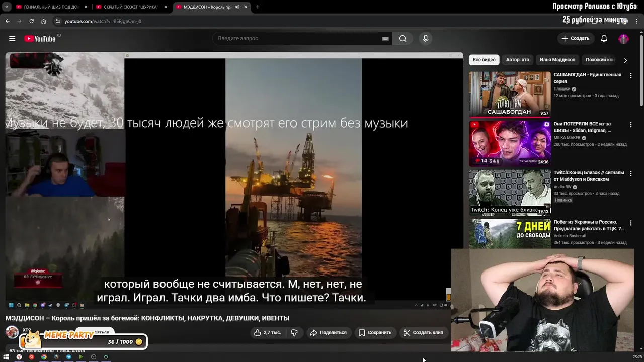Click the Сохранить button

click(x=375, y=332)
